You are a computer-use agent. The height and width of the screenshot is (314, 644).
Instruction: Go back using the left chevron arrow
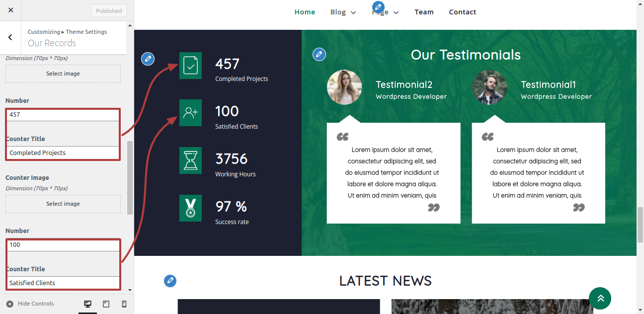tap(10, 37)
